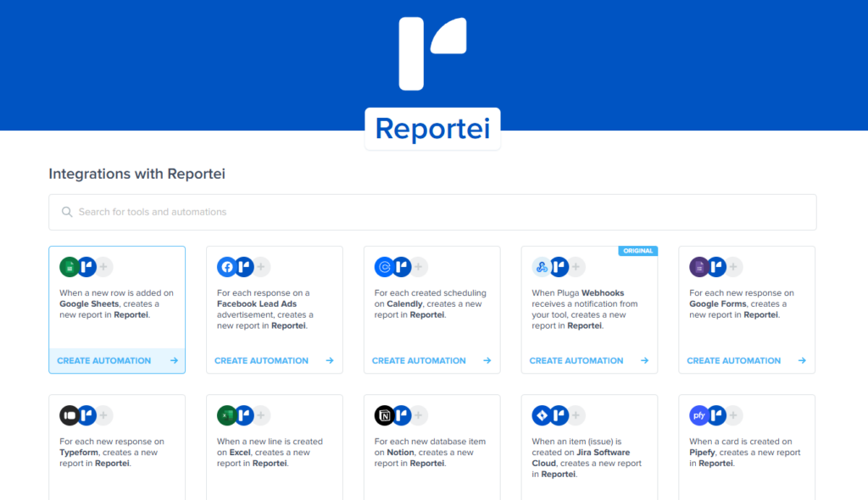This screenshot has width=868, height=500.
Task: Create automation for Google Sheets
Action: point(117,360)
